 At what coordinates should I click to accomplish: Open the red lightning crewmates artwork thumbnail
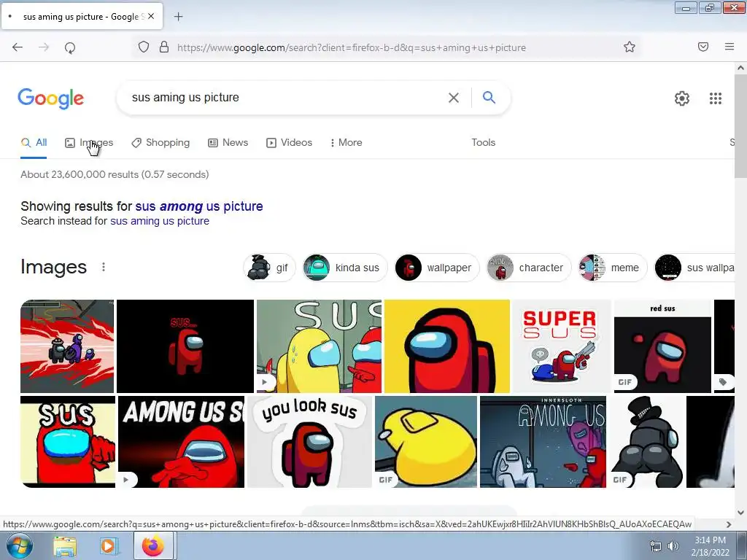(67, 346)
